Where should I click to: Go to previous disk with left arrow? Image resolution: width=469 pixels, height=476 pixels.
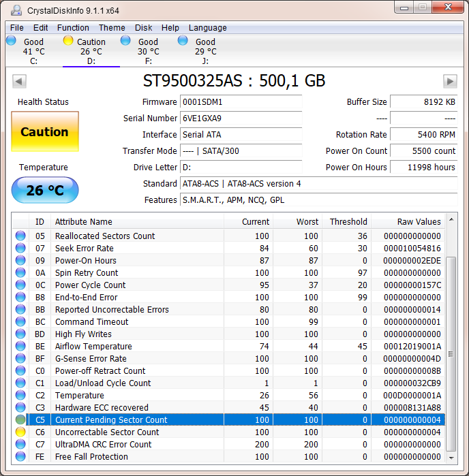tap(19, 81)
